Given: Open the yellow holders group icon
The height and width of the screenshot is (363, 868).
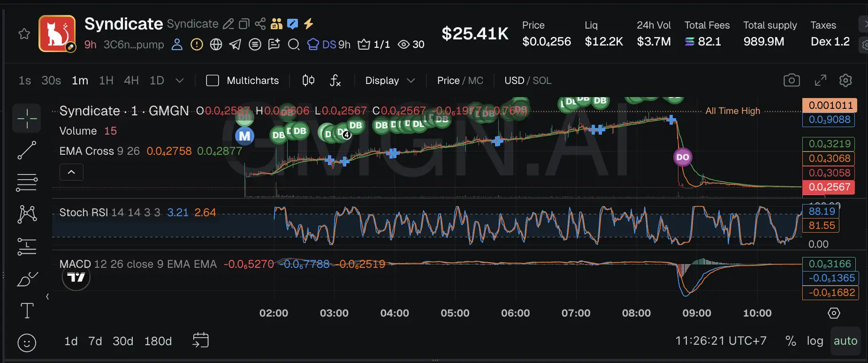Looking at the screenshot, I should (x=276, y=23).
